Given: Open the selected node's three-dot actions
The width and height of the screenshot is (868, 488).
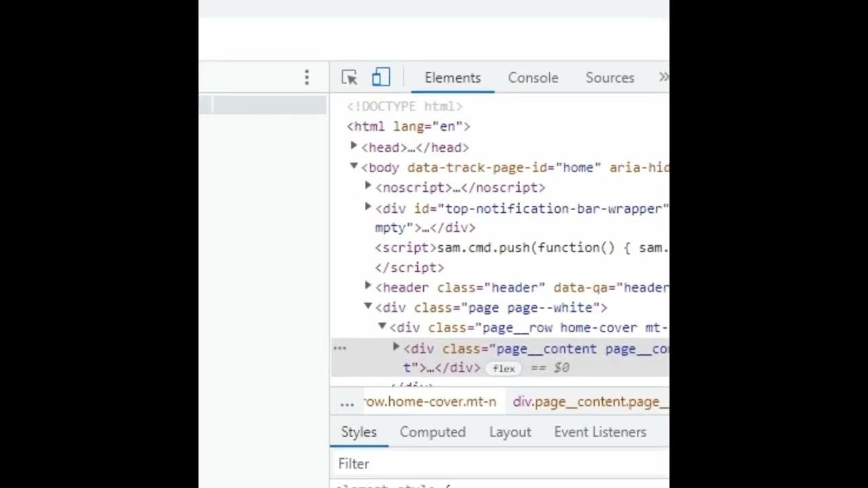Looking at the screenshot, I should (x=340, y=348).
